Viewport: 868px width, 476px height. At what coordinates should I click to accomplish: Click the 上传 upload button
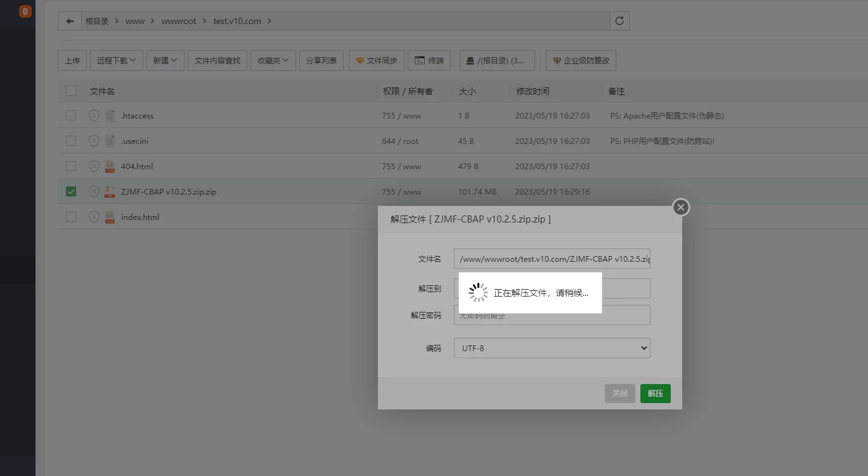coord(72,61)
